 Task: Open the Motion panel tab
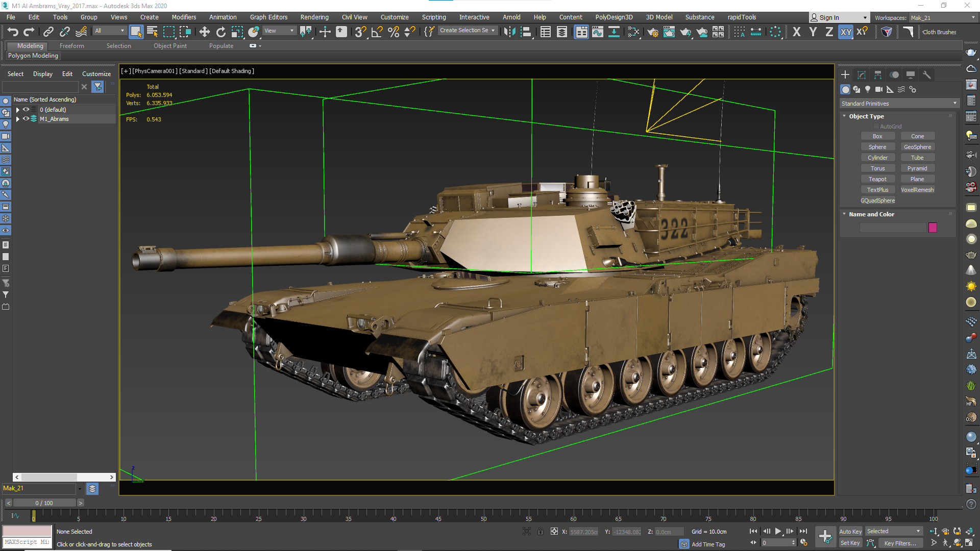coord(894,74)
